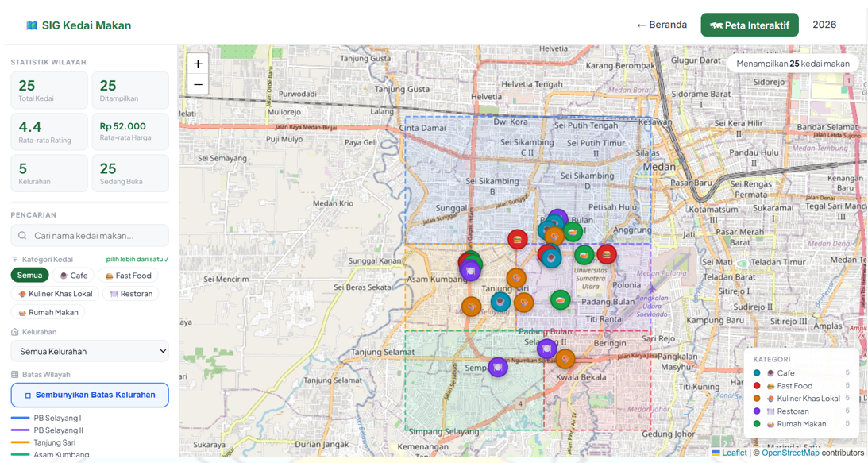Click the STATISTIK WILAYAH heading
This screenshot has width=868, height=463.
click(x=48, y=62)
